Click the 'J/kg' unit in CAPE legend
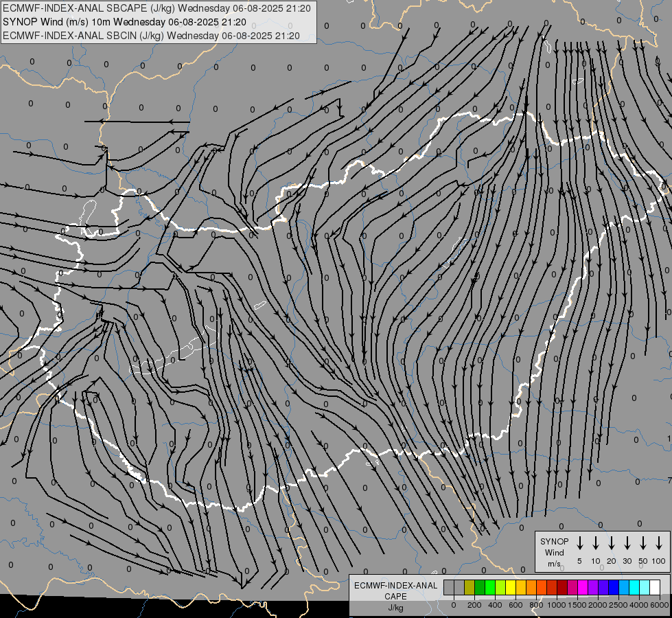The height and width of the screenshot is (618, 672). tap(395, 608)
